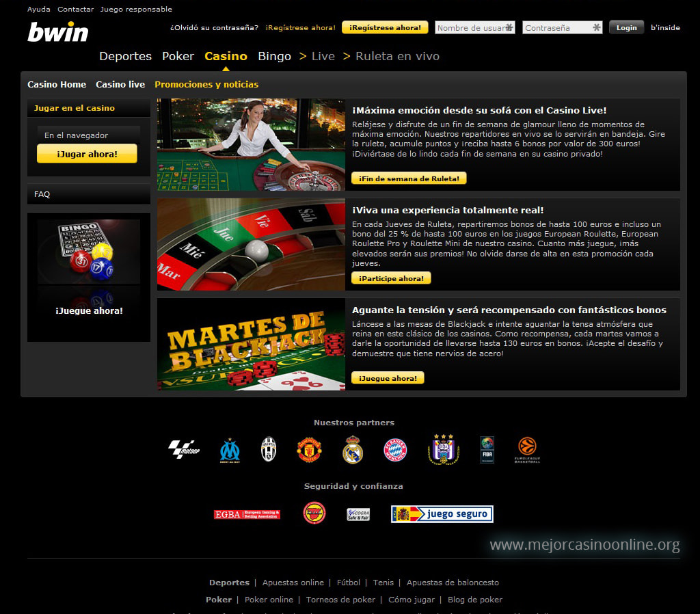The image size is (700, 614).
Task: Click the Real Madrid partner logo
Action: click(352, 451)
